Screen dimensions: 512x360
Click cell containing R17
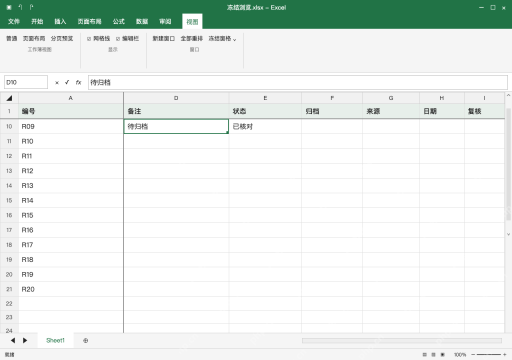71,245
